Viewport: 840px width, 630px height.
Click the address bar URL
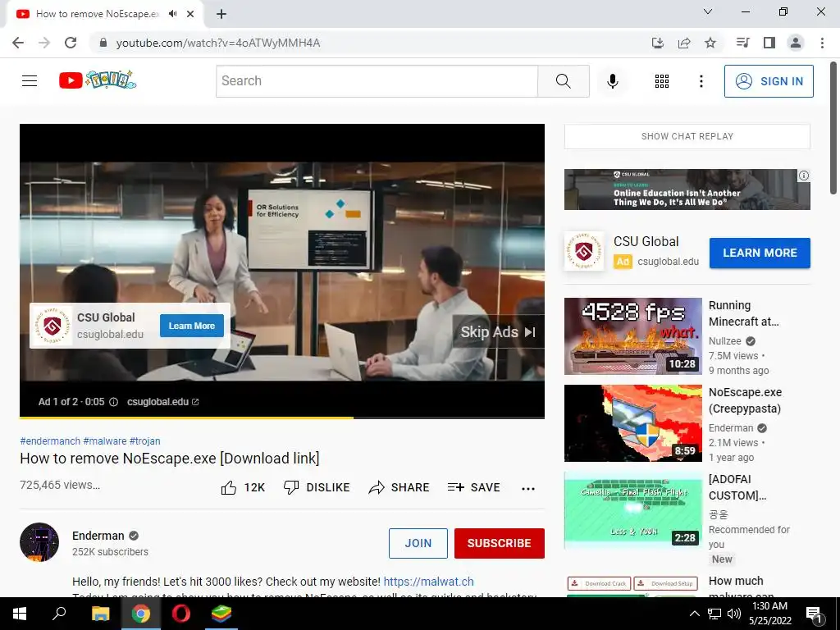tap(218, 43)
